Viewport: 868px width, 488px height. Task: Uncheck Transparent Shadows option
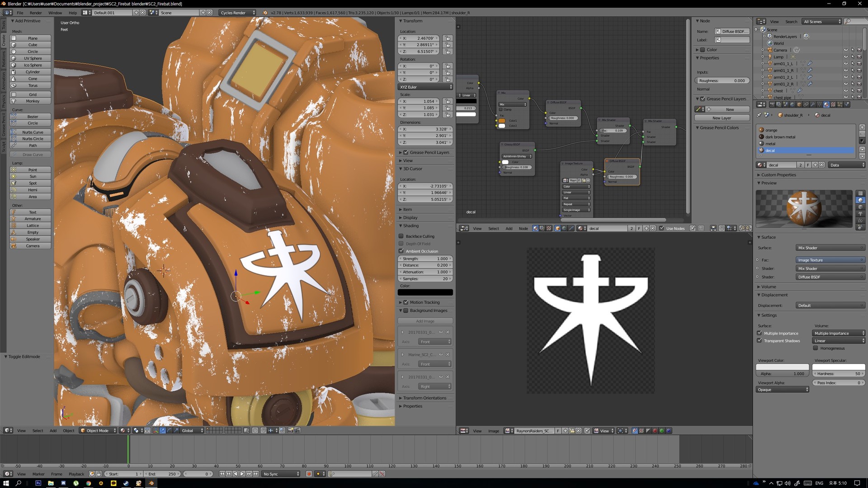(759, 341)
